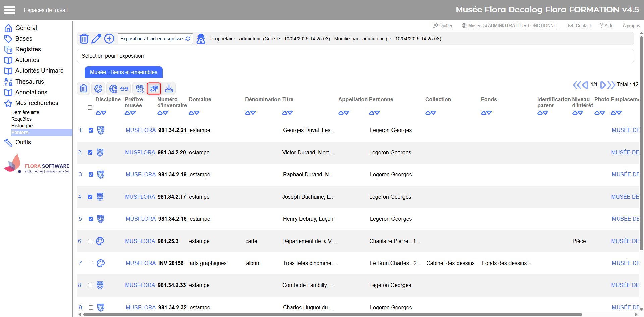644x317 pixels.
Task: Click the circled plus icon beside the pencil
Action: tap(109, 39)
